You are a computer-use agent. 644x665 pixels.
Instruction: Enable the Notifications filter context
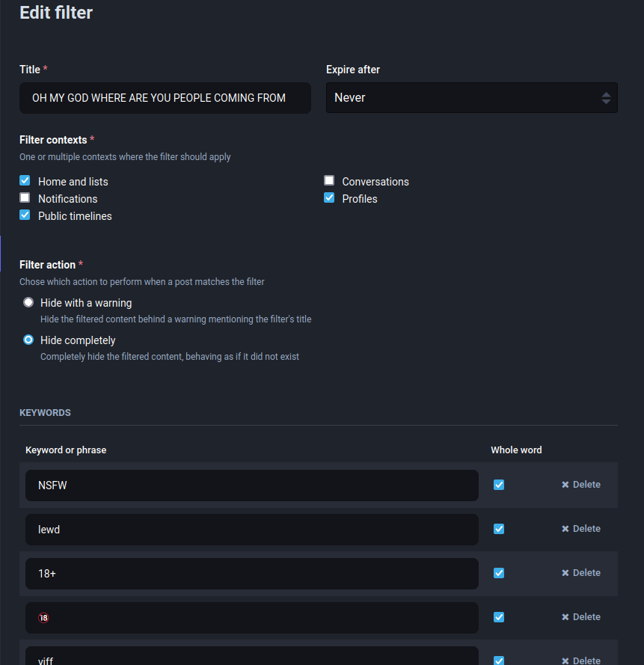tap(25, 198)
